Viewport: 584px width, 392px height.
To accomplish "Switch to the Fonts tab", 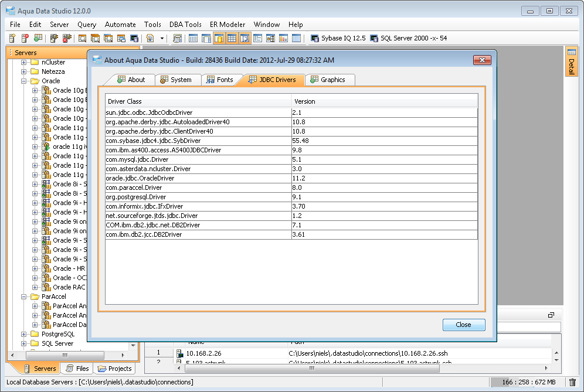I will 220,80.
